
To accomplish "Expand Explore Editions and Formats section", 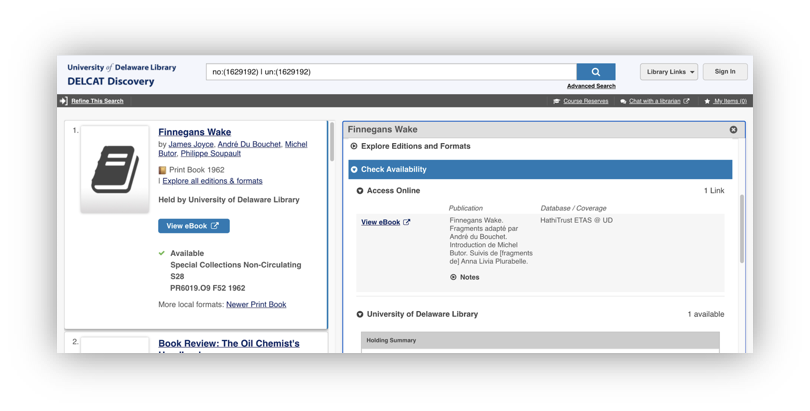I will coord(411,146).
